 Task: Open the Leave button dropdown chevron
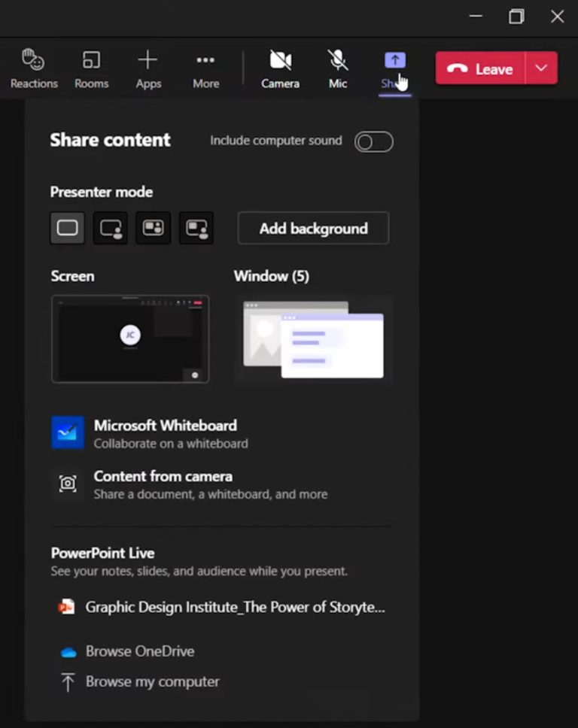540,68
